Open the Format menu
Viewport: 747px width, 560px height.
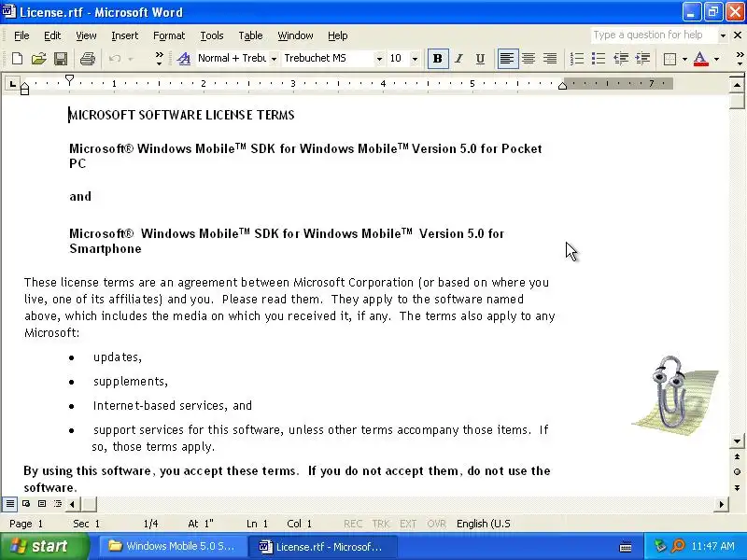[169, 35]
